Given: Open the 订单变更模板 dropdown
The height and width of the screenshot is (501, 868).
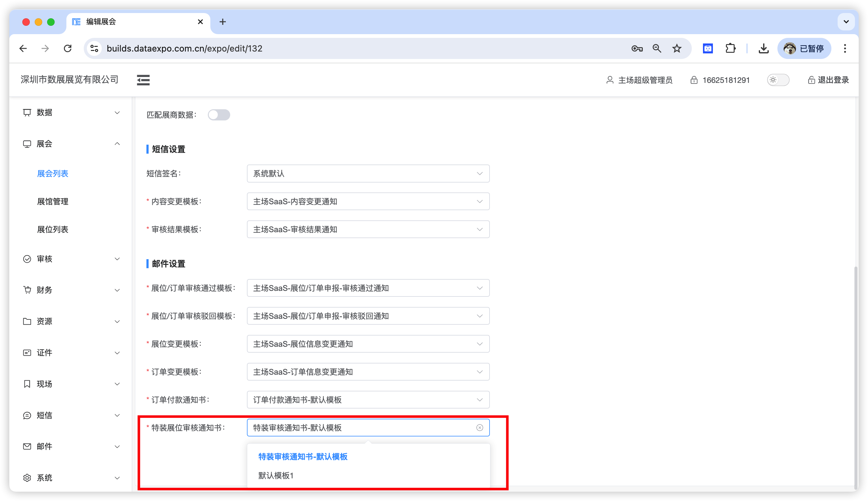Looking at the screenshot, I should click(368, 372).
